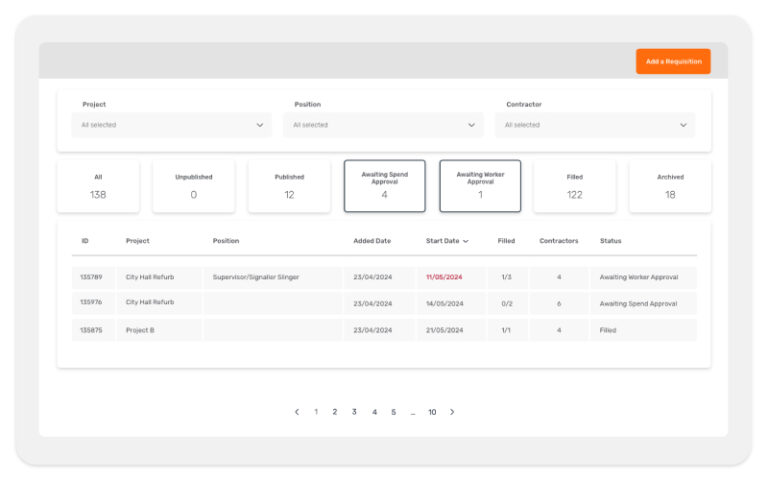View Archived requisitions card
The image size is (768, 480).
tap(670, 186)
